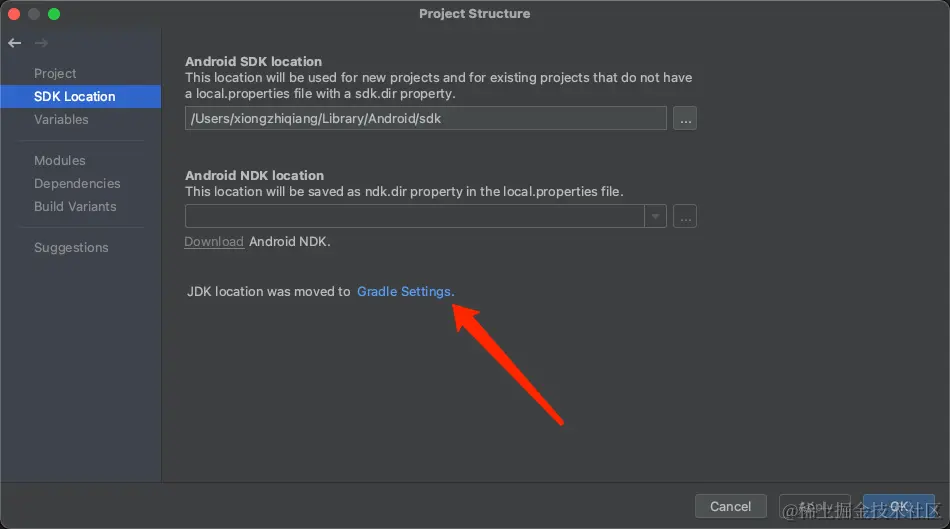The height and width of the screenshot is (529, 950).
Task: Select SDK Location in the sidebar
Action: [x=75, y=96]
